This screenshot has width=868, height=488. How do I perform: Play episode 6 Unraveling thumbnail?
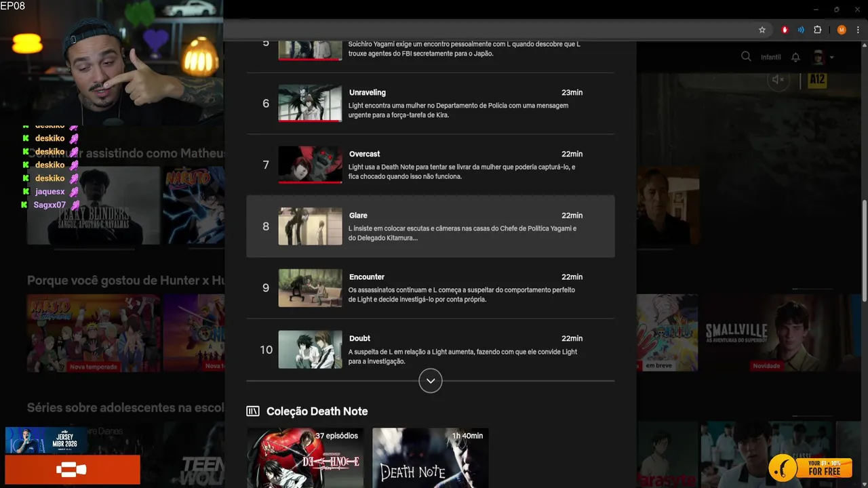[x=310, y=103]
